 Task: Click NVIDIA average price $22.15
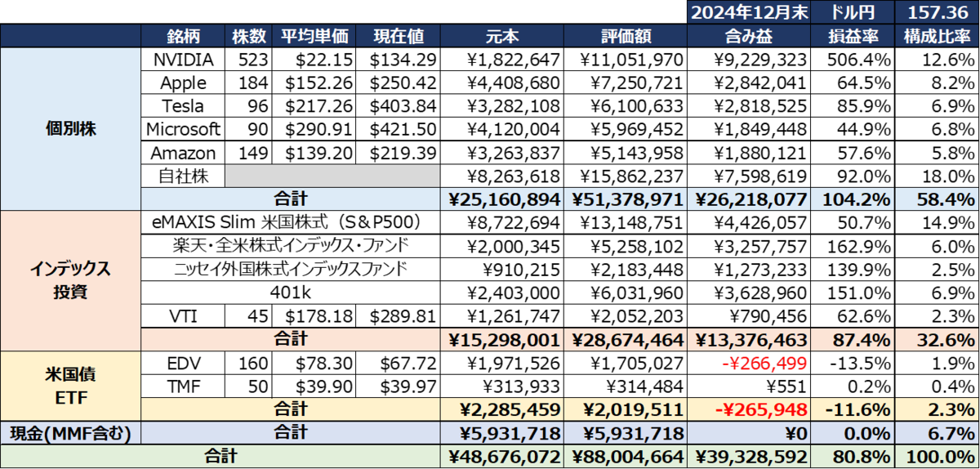(314, 60)
